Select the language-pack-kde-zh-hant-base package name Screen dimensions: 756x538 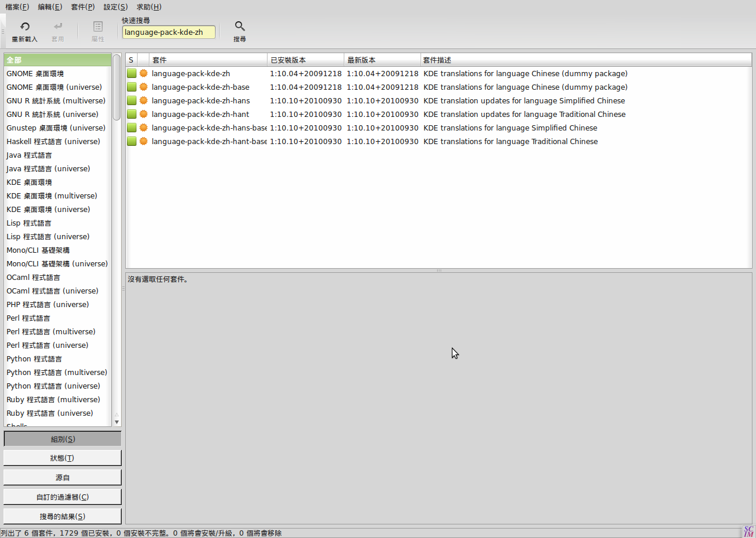[209, 142]
